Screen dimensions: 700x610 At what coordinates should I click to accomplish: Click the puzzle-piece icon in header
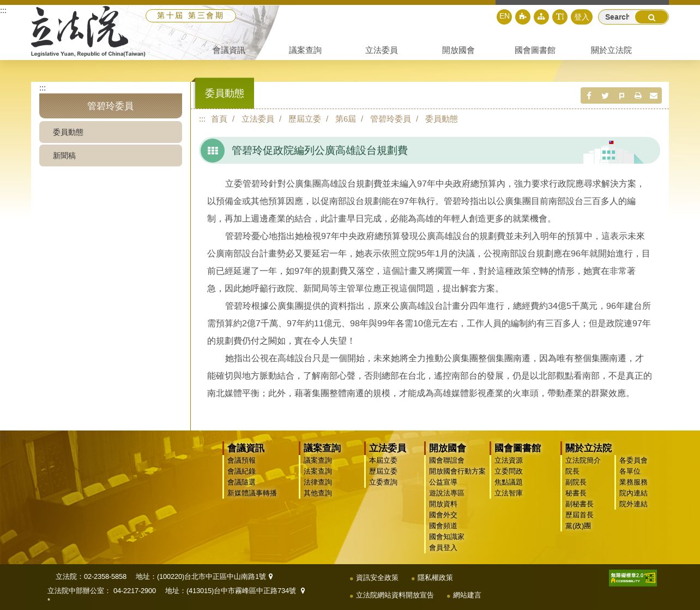(x=523, y=17)
